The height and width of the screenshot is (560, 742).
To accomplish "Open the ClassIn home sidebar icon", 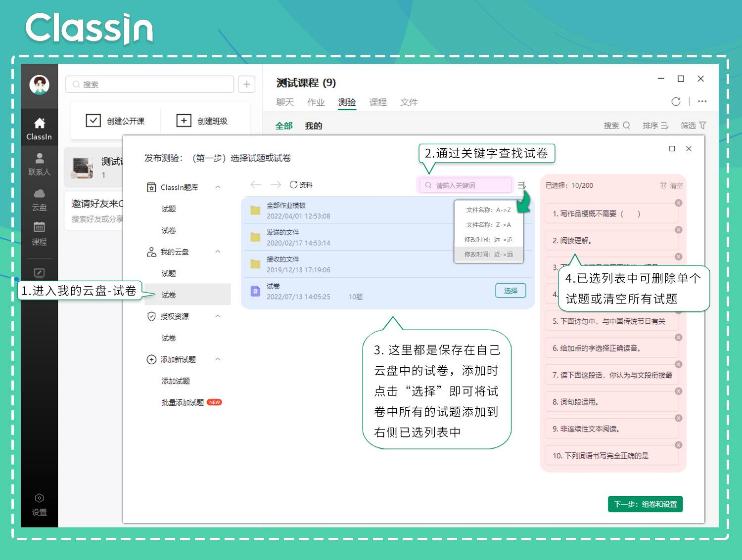I will (39, 129).
